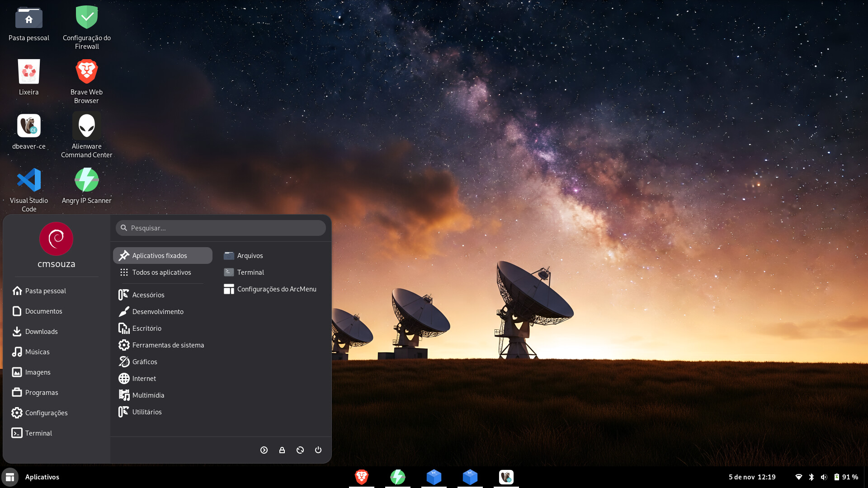Screen dimensions: 868x488
Task: Click the Pesquisar search field
Action: coord(221,228)
